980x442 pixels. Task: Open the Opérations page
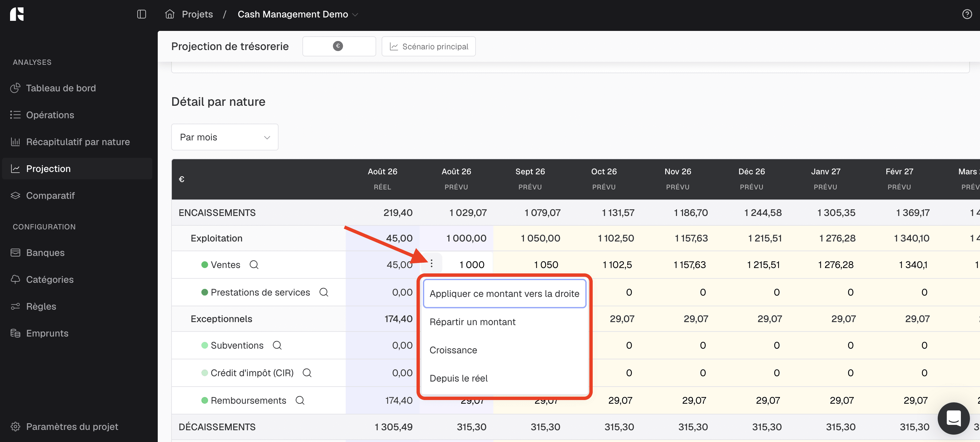pyautogui.click(x=77, y=115)
